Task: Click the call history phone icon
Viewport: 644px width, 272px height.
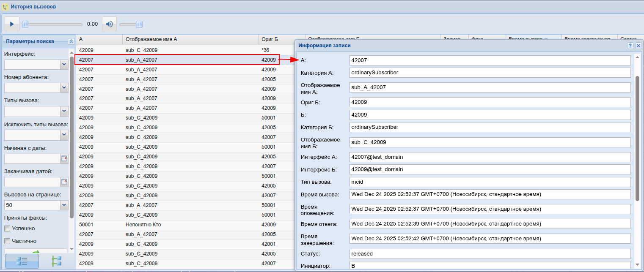Action: tap(5, 7)
